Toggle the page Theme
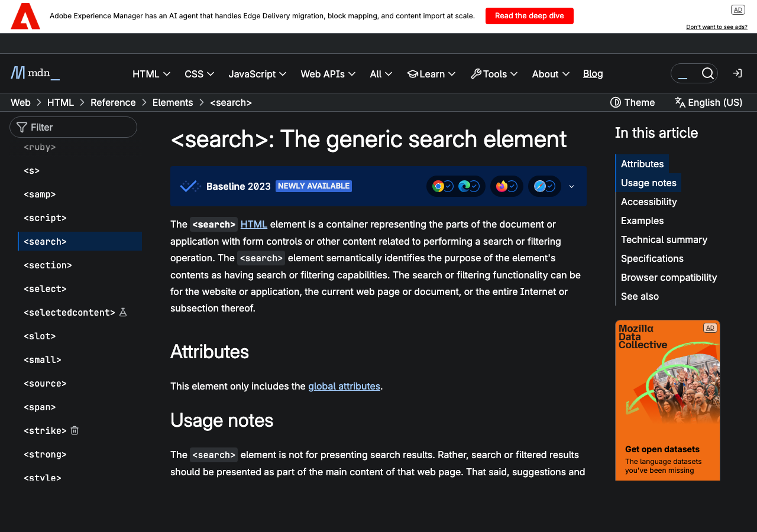The height and width of the screenshot is (532, 757). [x=632, y=102]
